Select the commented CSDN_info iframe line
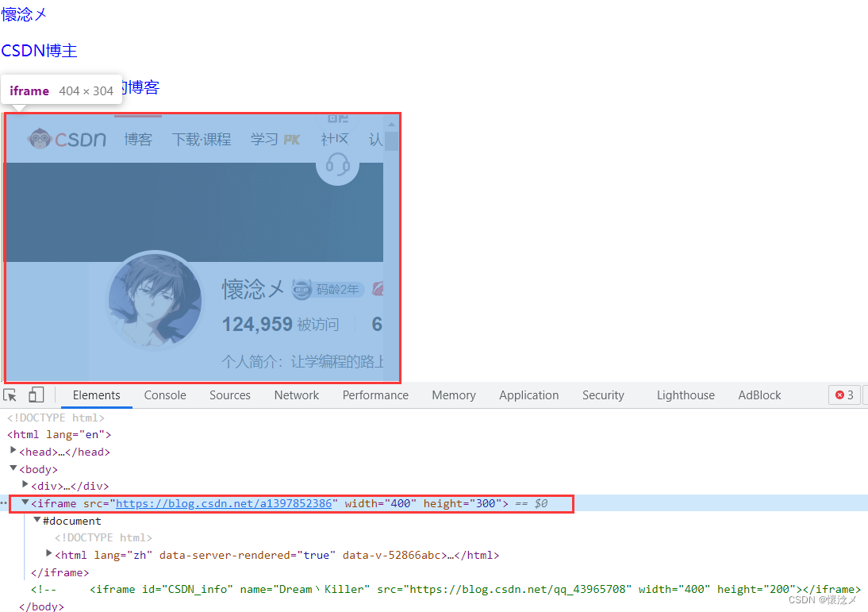This screenshot has height=612, width=868. [446, 589]
